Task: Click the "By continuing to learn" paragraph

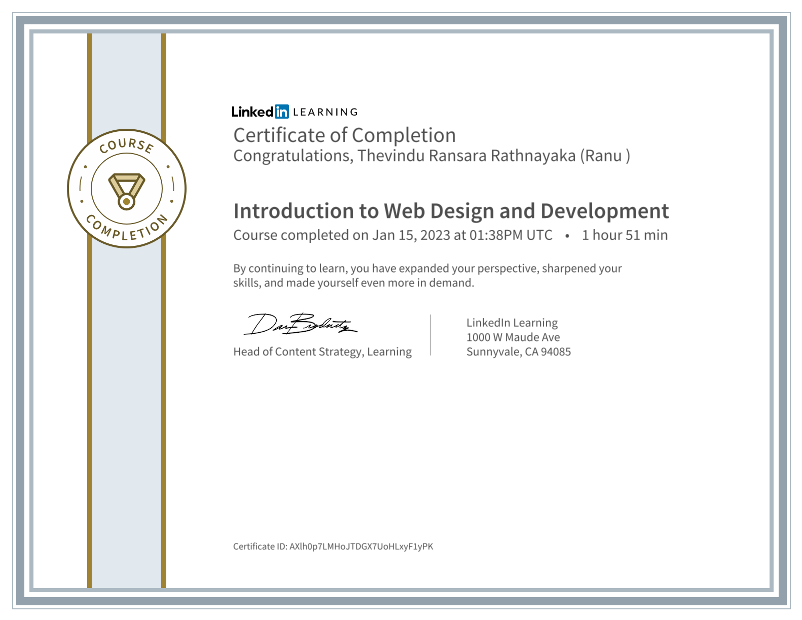Action: pyautogui.click(x=427, y=275)
